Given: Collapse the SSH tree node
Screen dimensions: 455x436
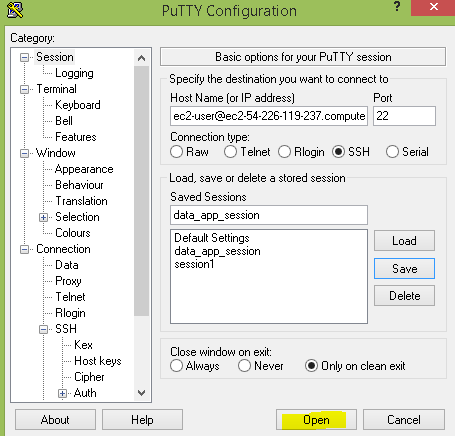Looking at the screenshot, I should 43,329.
